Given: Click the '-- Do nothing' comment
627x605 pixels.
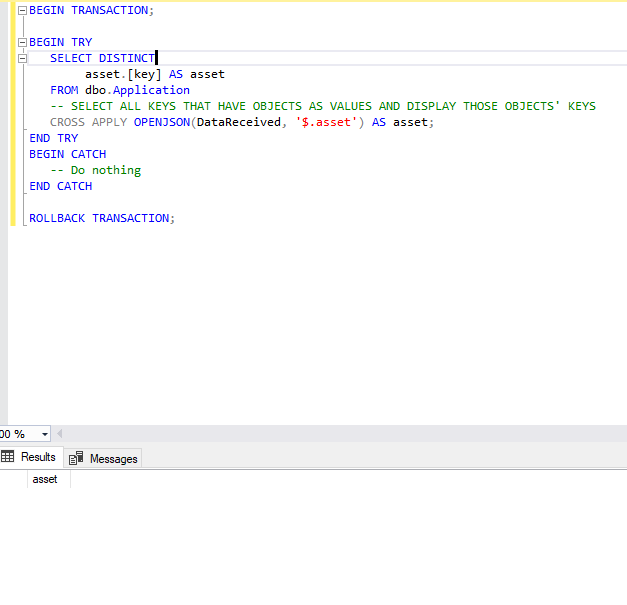Looking at the screenshot, I should 96,170.
